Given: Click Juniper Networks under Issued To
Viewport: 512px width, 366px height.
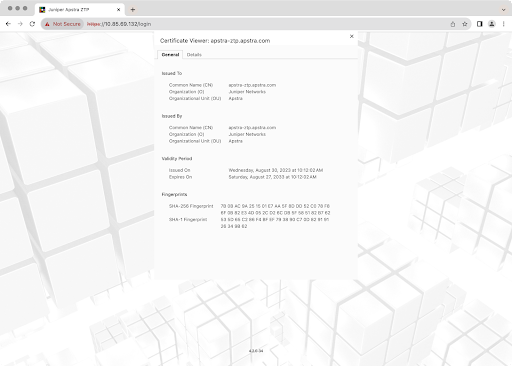Looking at the screenshot, I should 247,92.
